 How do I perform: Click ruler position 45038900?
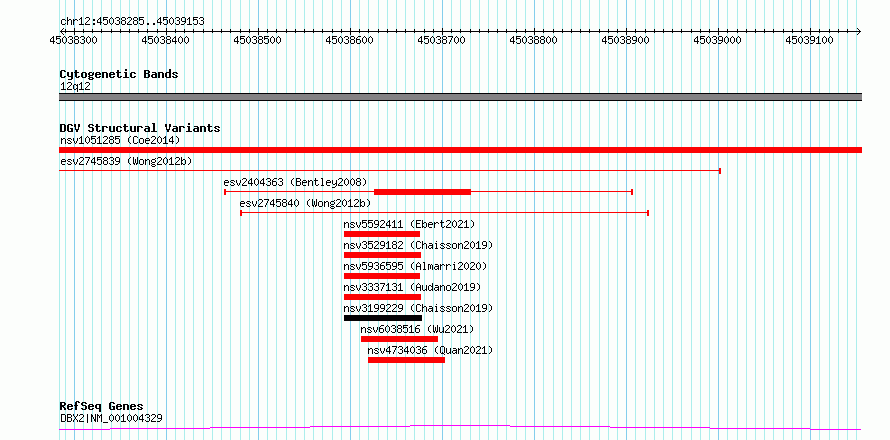click(625, 40)
